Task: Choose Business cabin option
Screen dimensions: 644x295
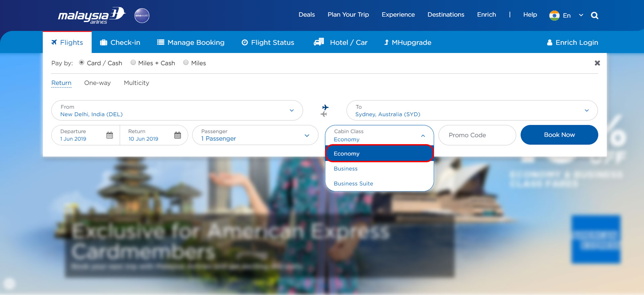Action: point(380,169)
